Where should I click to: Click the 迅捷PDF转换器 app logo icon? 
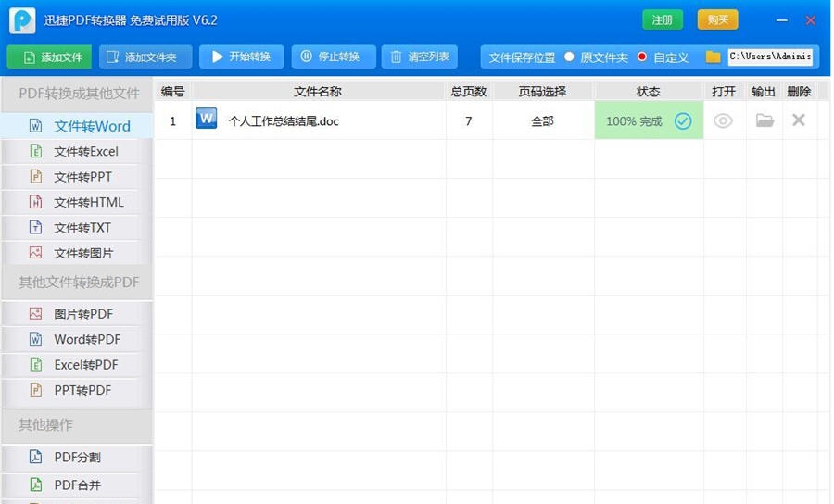tap(22, 20)
